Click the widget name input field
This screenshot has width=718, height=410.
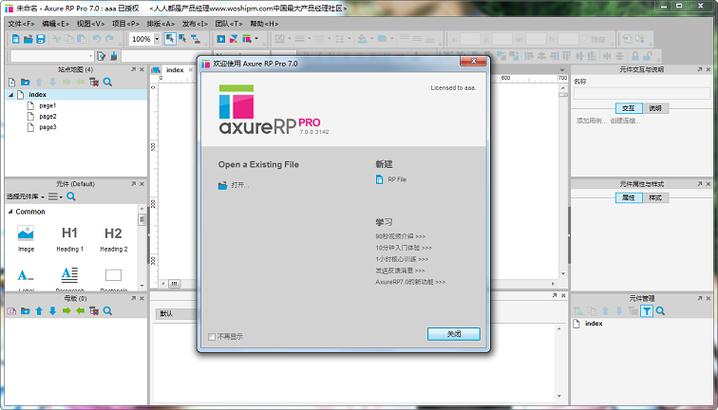point(642,93)
